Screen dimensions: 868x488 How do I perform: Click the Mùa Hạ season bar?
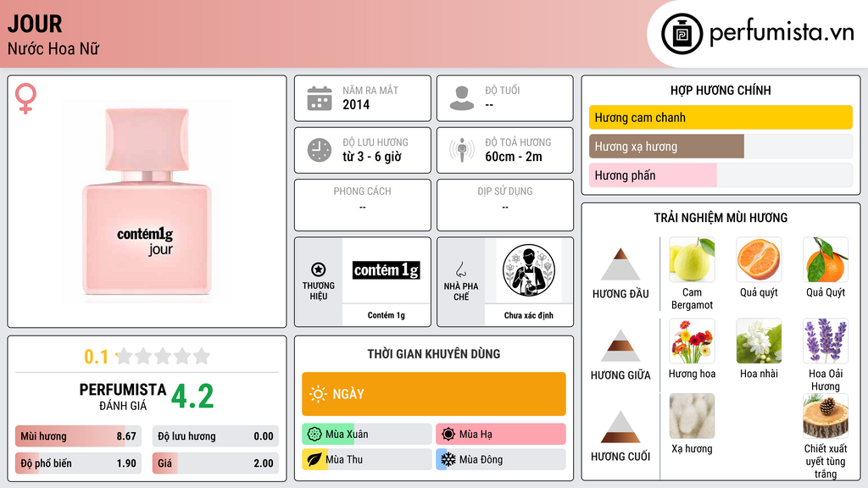(501, 434)
